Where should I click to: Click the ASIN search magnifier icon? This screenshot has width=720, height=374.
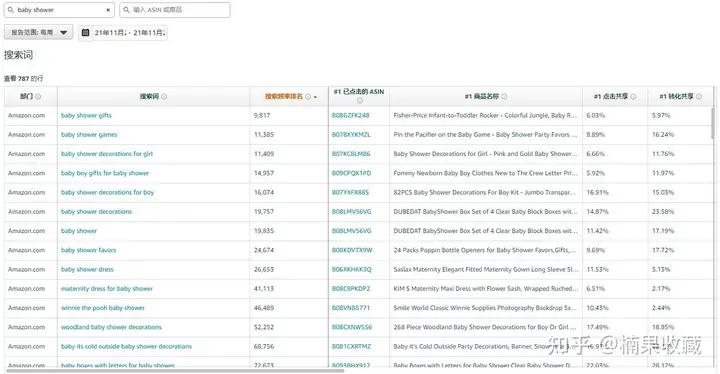pyautogui.click(x=126, y=10)
